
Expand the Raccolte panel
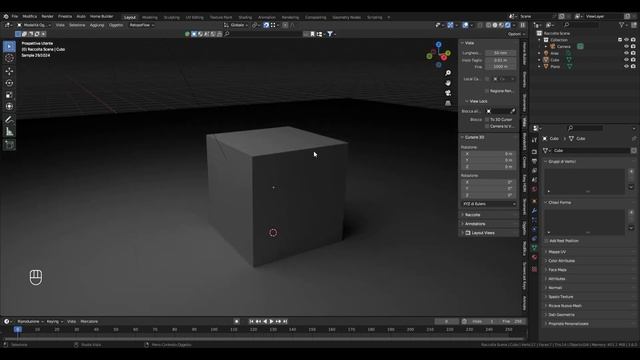pyautogui.click(x=472, y=215)
